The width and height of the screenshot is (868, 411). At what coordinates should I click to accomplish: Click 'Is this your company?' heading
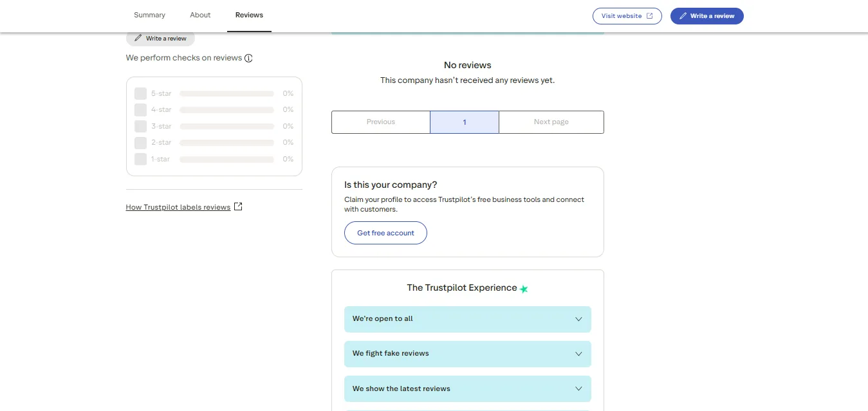pos(391,185)
